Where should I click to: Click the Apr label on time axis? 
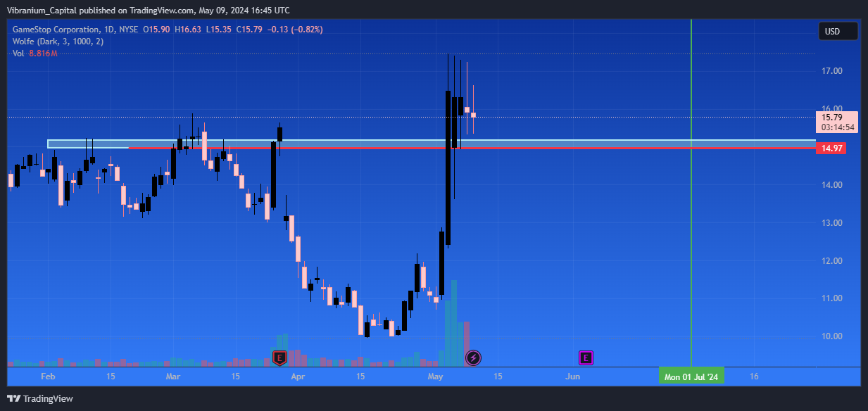(x=298, y=377)
